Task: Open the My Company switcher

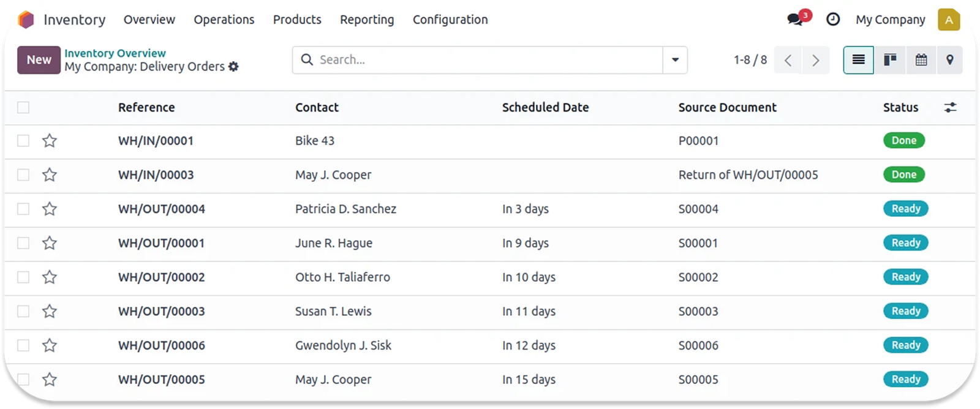Action: coord(890,20)
